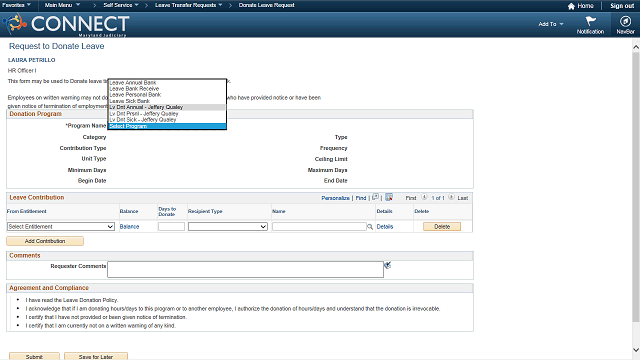Click the Days to Donate input field
The height and width of the screenshot is (360, 640).
click(171, 227)
